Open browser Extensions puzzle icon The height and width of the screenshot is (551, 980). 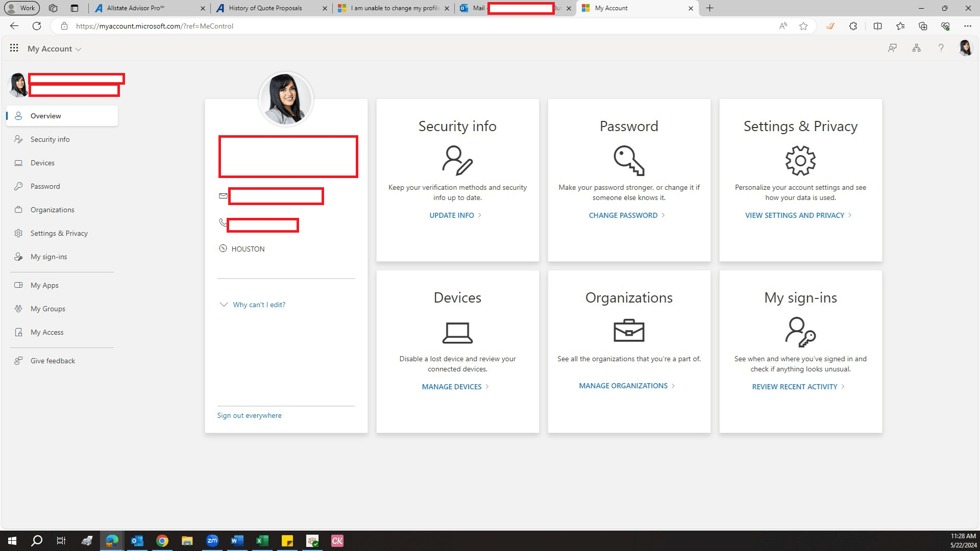853,26
